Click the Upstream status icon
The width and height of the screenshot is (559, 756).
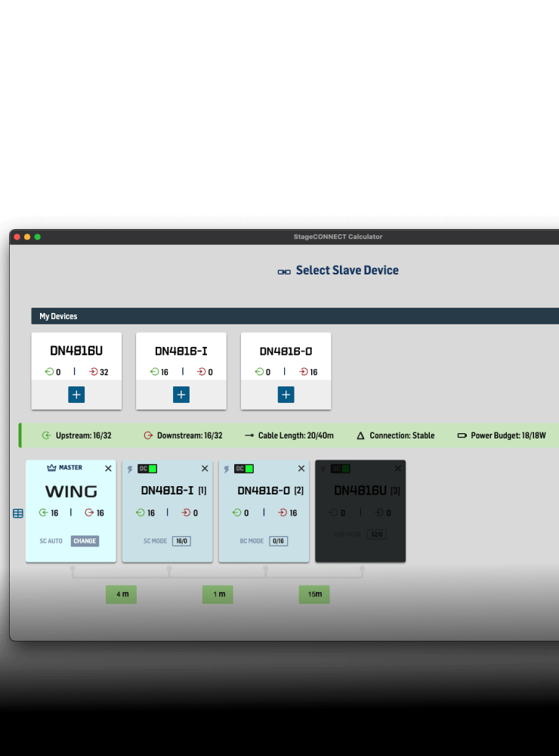tap(46, 435)
